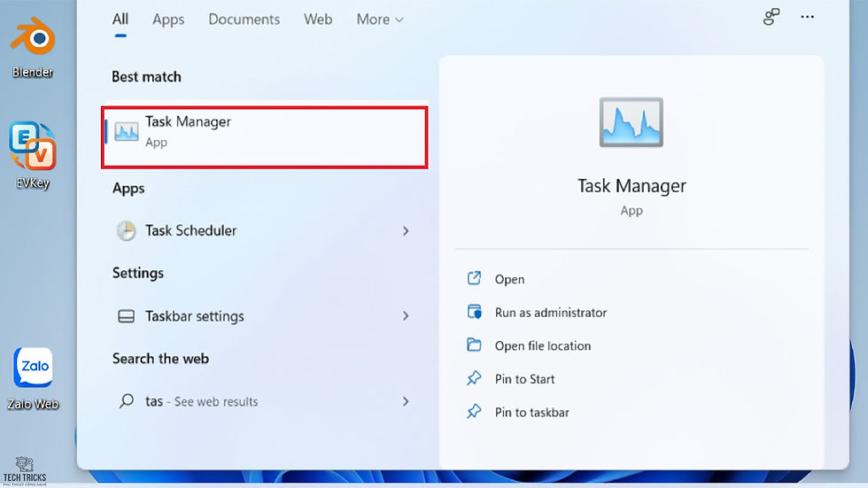Expand the More filter dropdown
The image size is (868, 488).
click(380, 19)
